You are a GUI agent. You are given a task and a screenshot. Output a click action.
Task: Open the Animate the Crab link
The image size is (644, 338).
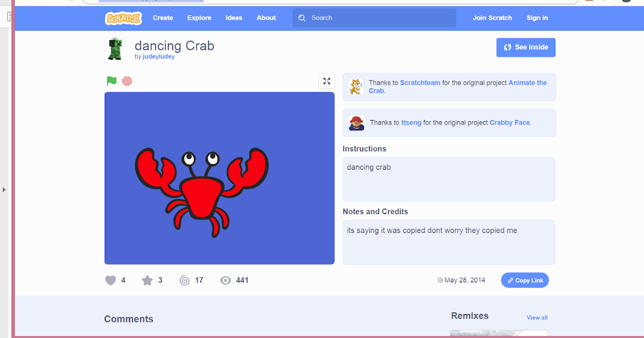click(x=528, y=83)
